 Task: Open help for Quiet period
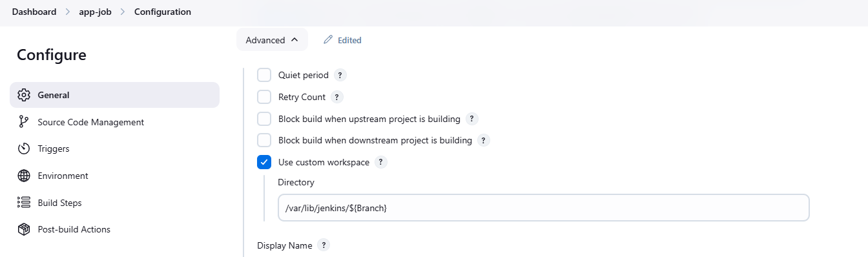click(x=340, y=75)
